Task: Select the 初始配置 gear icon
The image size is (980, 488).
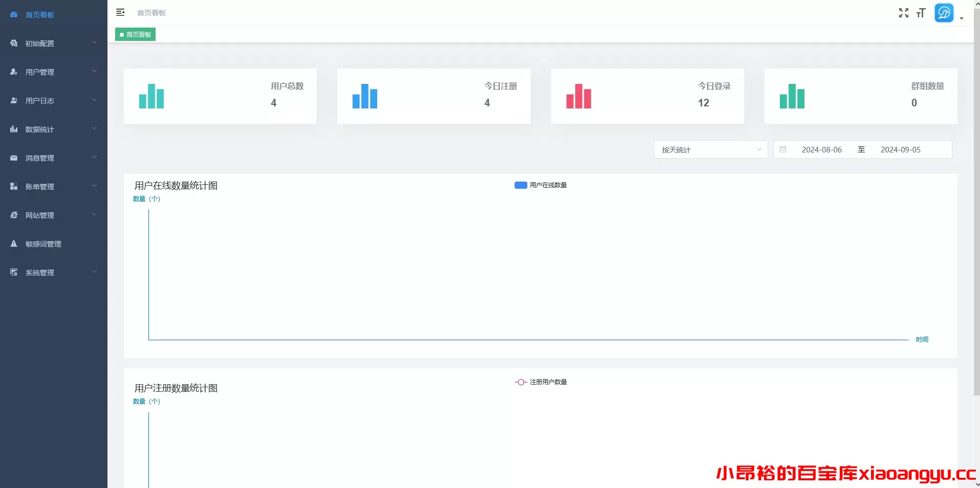Action: click(13, 43)
